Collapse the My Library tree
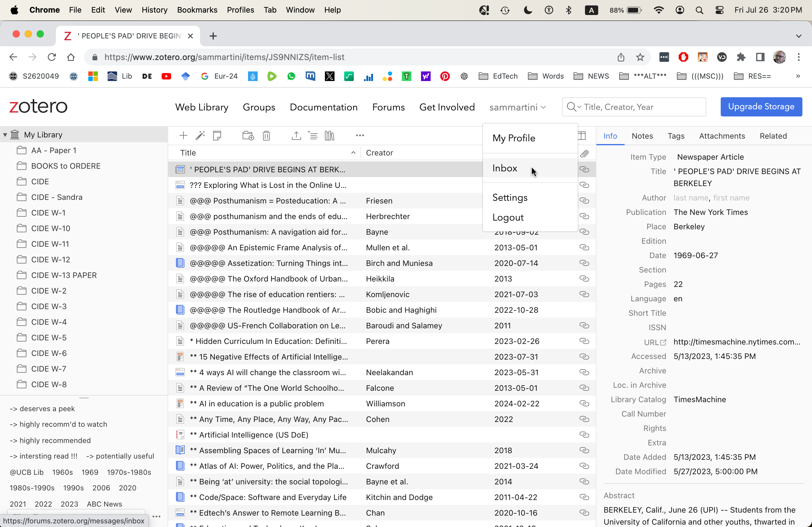 tap(5, 135)
